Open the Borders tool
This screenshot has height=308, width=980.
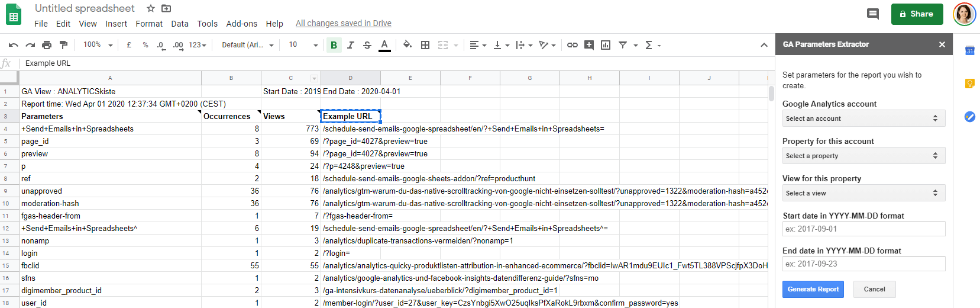click(425, 45)
